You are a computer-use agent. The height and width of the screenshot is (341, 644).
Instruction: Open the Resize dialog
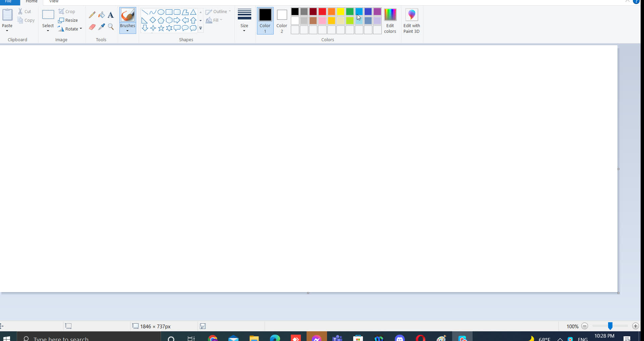68,20
